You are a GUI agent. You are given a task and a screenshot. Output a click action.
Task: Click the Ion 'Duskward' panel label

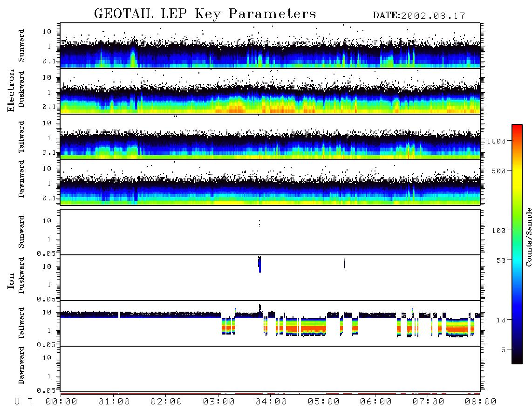click(x=21, y=275)
